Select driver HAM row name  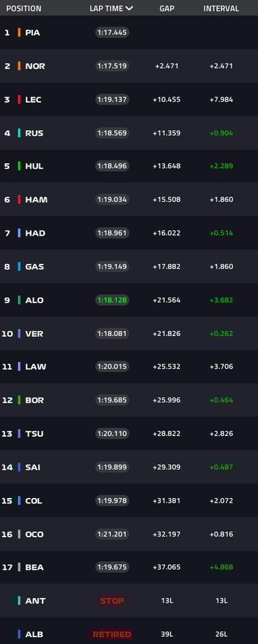[36, 200]
